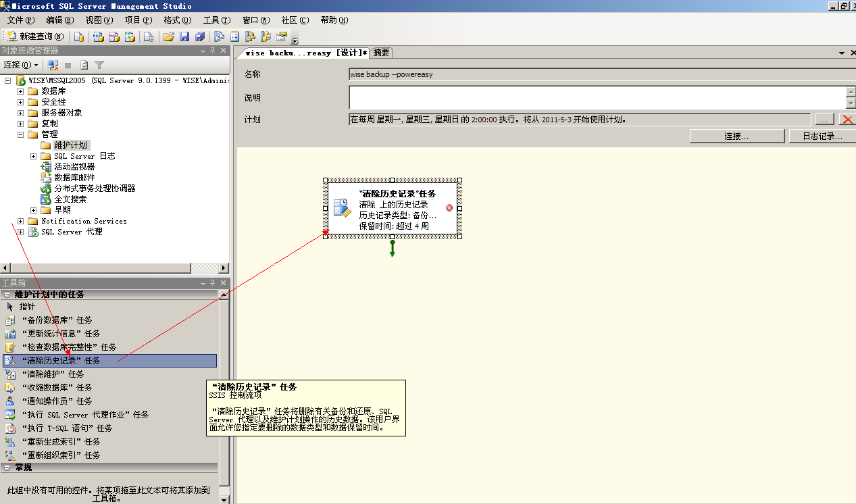Toggle auto-hide pin on 对象资源管理器 panel
This screenshot has width=856, height=504.
pyautogui.click(x=212, y=51)
